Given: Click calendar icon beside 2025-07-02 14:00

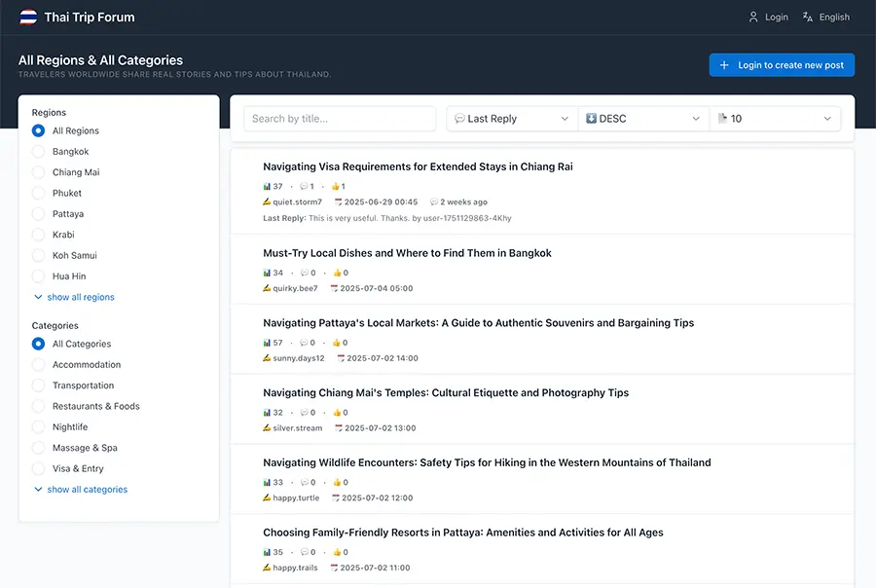Looking at the screenshot, I should tap(341, 358).
